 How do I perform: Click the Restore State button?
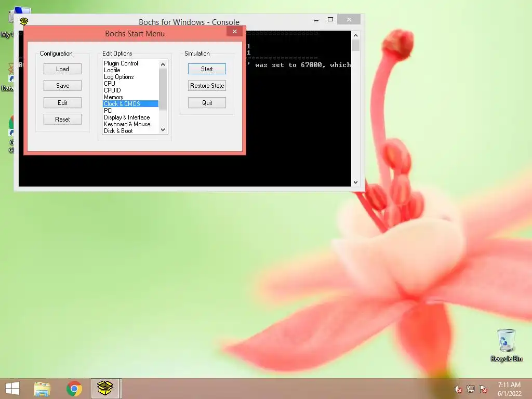[207, 86]
